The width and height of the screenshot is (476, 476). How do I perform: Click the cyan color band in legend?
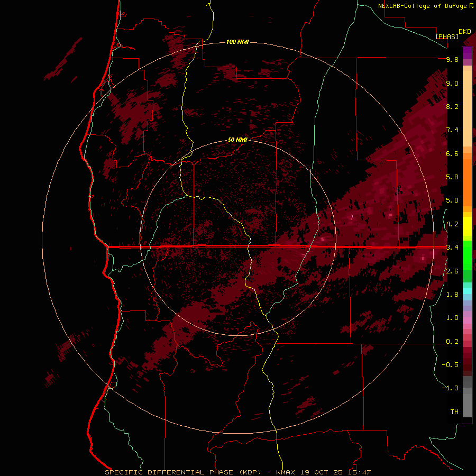(x=467, y=290)
